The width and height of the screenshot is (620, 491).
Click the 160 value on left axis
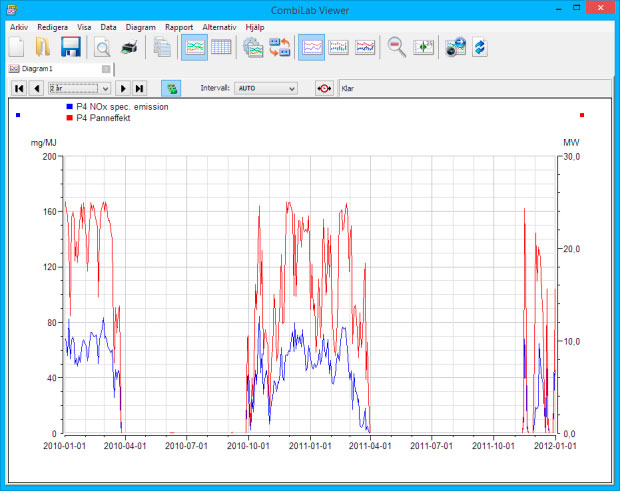pyautogui.click(x=50, y=212)
